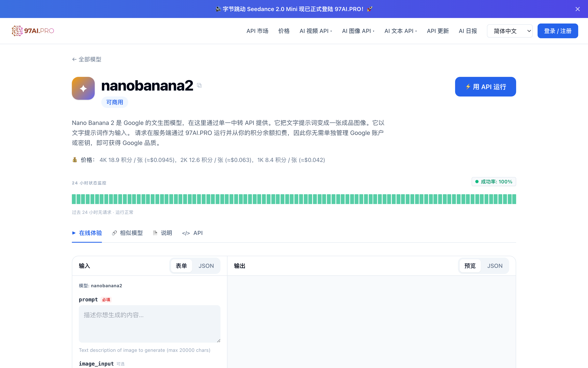Focus the prompt text area
Screen dimensions: 588x368
[149, 324]
